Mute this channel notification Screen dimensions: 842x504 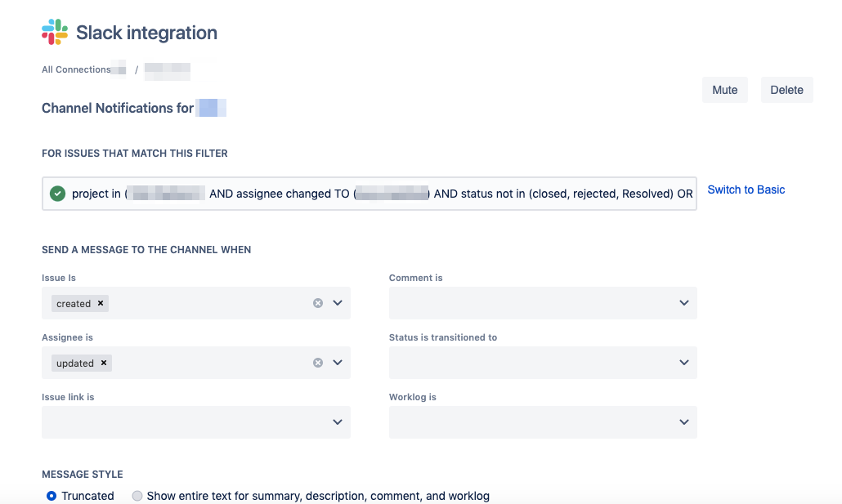click(x=725, y=90)
